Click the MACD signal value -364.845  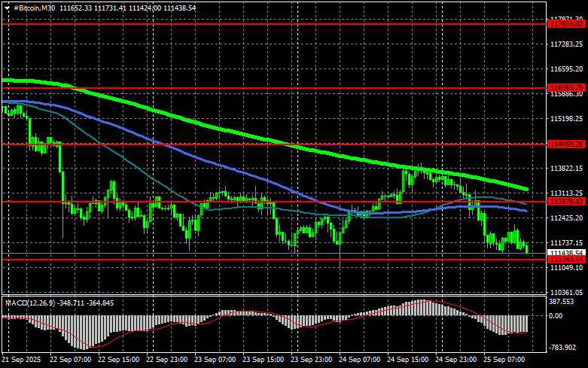click(100, 303)
